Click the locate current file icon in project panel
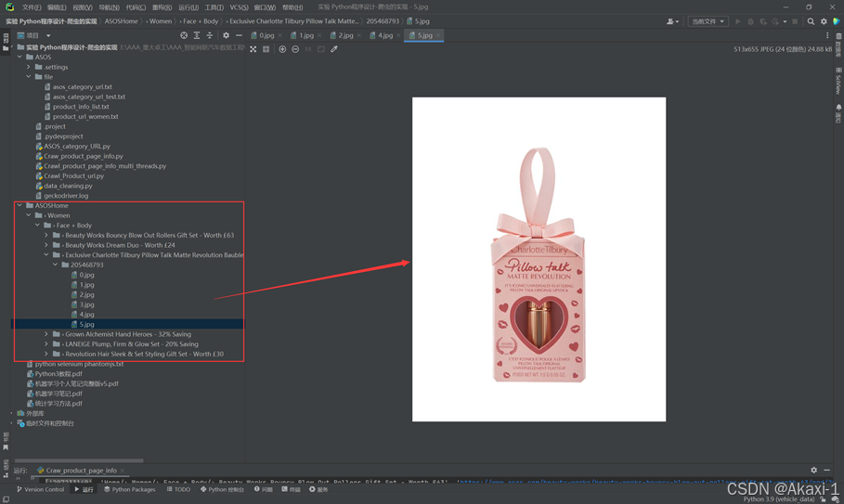The height and width of the screenshot is (504, 844). (184, 35)
